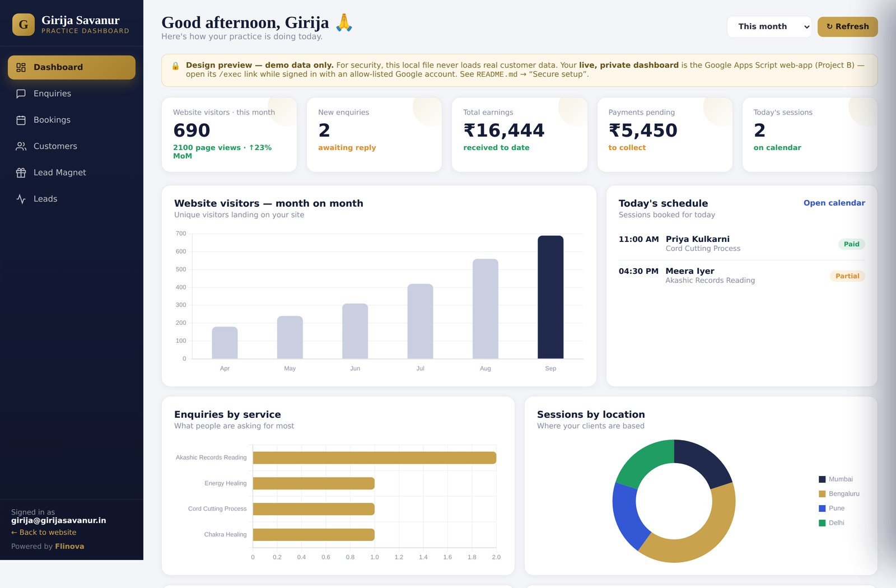Toggle the Bengaluru legend color swatch
The height and width of the screenshot is (588, 896).
pos(822,494)
